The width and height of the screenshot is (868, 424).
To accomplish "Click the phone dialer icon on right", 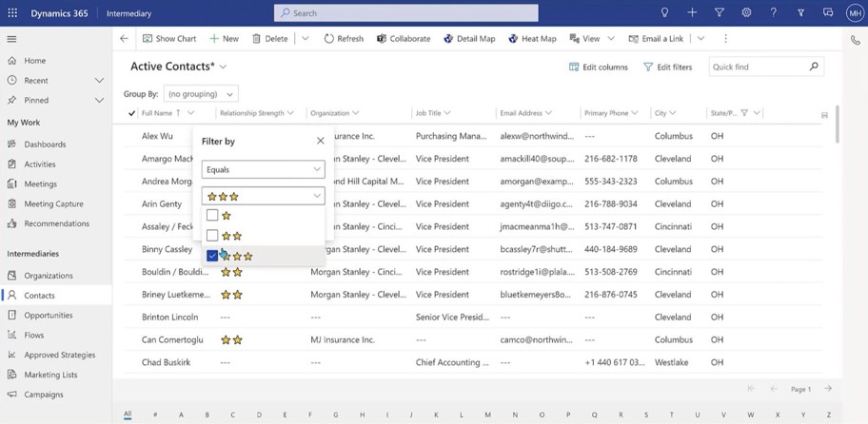I will [855, 40].
